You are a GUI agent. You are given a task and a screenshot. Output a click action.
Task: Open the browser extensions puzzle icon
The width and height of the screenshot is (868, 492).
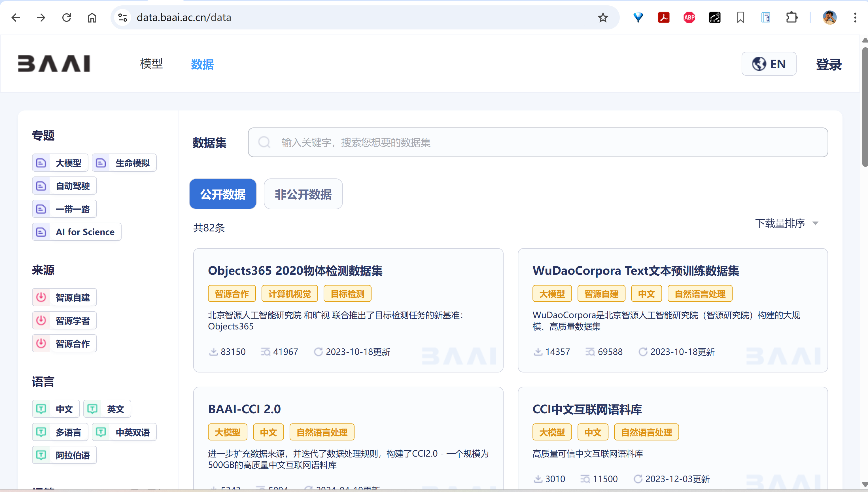click(x=791, y=18)
